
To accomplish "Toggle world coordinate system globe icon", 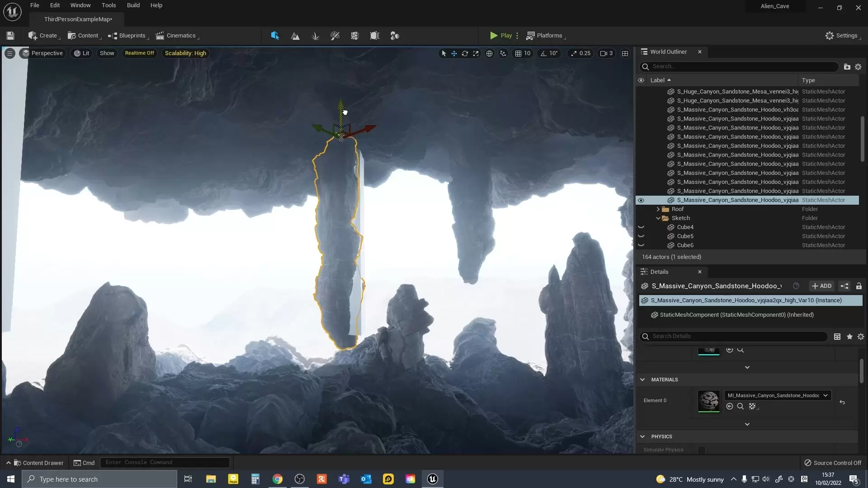I will (489, 53).
